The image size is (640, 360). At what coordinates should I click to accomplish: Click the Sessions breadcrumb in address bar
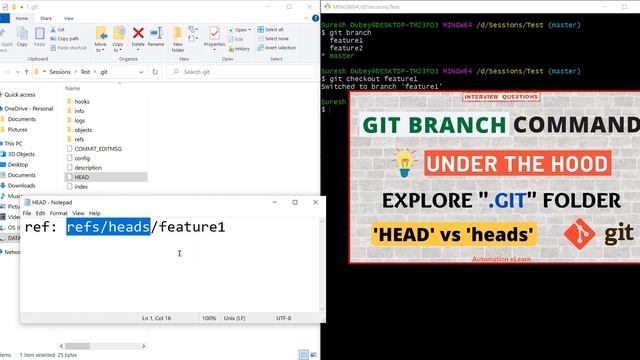point(60,72)
